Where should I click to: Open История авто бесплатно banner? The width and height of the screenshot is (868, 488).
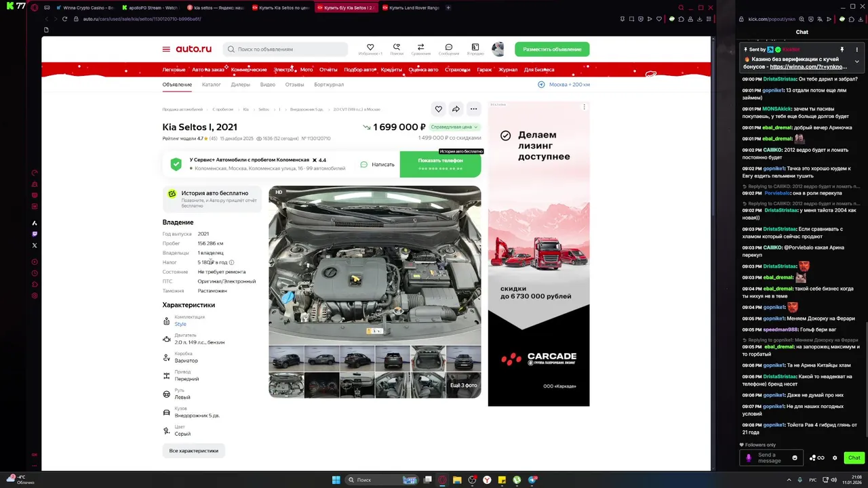point(212,198)
